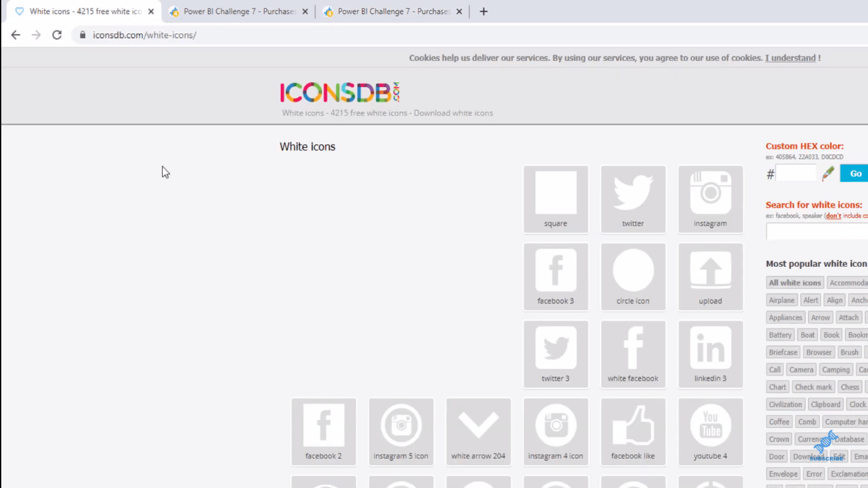Screen dimensions: 868x488
Task: Open the Arrow tag
Action: [x=820, y=318]
